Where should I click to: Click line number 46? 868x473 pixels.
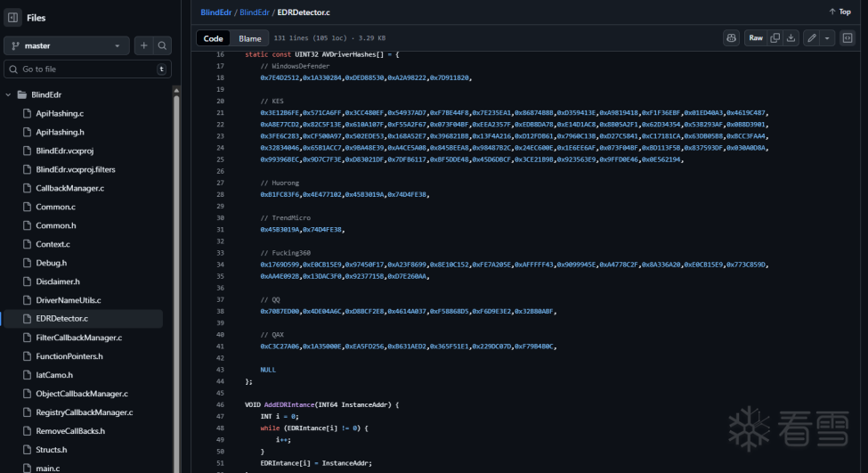point(220,405)
